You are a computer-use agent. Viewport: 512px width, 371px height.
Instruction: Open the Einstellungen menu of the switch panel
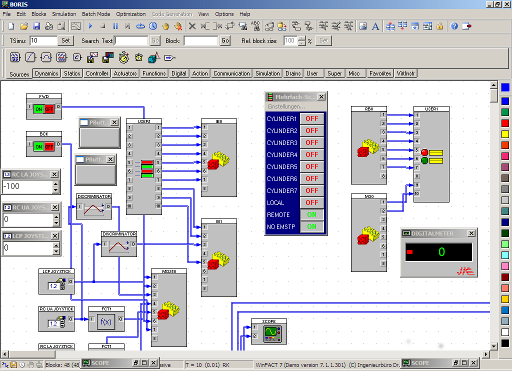point(286,107)
